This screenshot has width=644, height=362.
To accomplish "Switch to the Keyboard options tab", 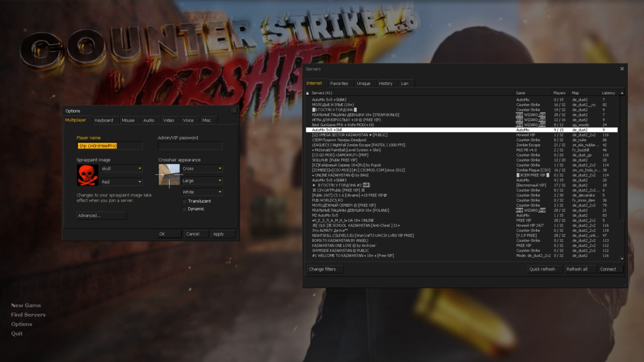I will 105,120.
